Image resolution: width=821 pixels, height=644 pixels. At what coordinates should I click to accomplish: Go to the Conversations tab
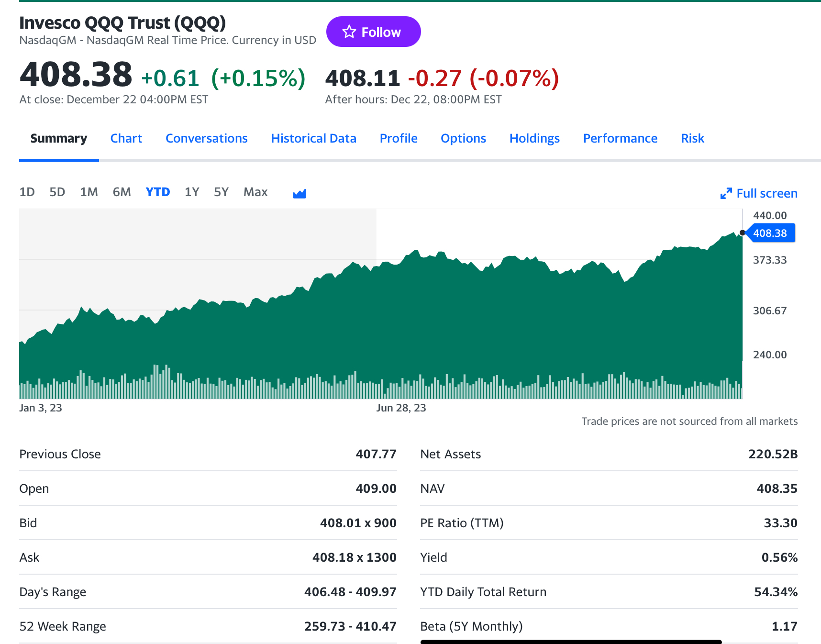206,138
